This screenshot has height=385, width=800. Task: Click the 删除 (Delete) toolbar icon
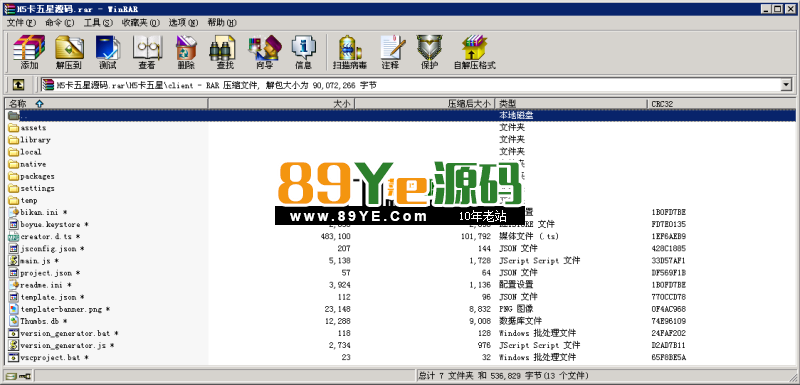click(x=186, y=52)
